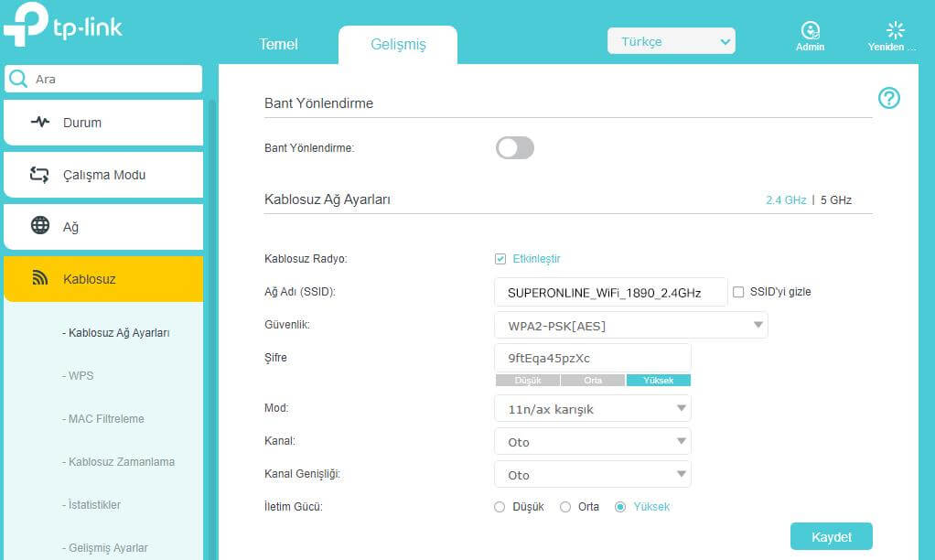Toggle the Bant Yönlendirme switch

(515, 148)
